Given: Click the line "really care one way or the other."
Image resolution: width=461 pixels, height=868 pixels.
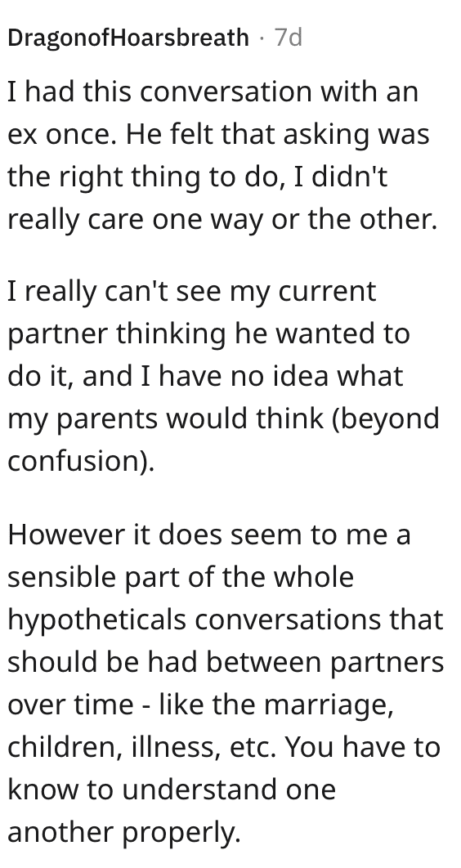Looking at the screenshot, I should click(x=222, y=219).
